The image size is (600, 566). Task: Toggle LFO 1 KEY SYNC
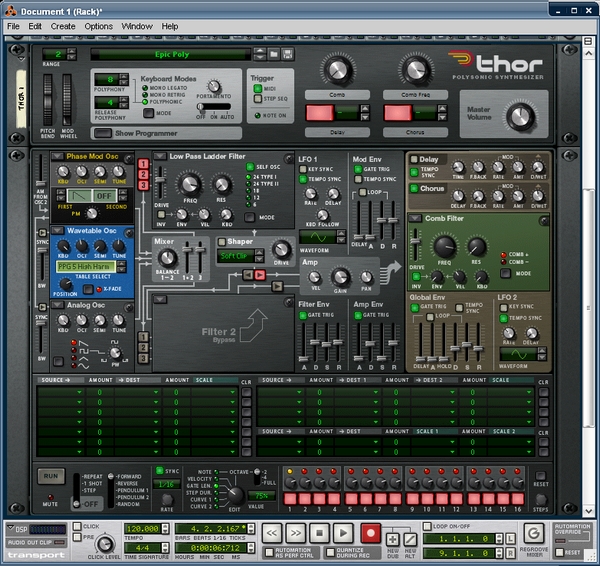(303, 169)
